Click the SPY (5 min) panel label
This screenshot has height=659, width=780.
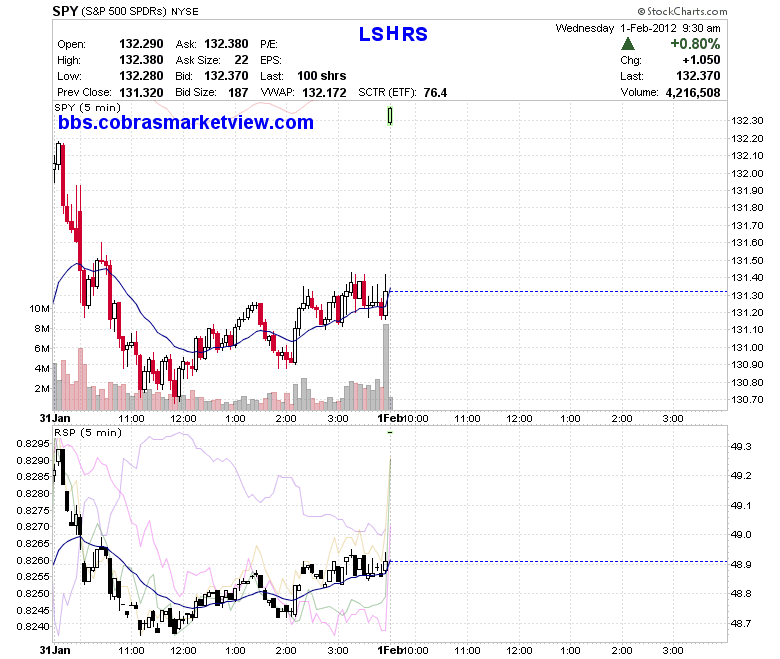click(x=88, y=107)
